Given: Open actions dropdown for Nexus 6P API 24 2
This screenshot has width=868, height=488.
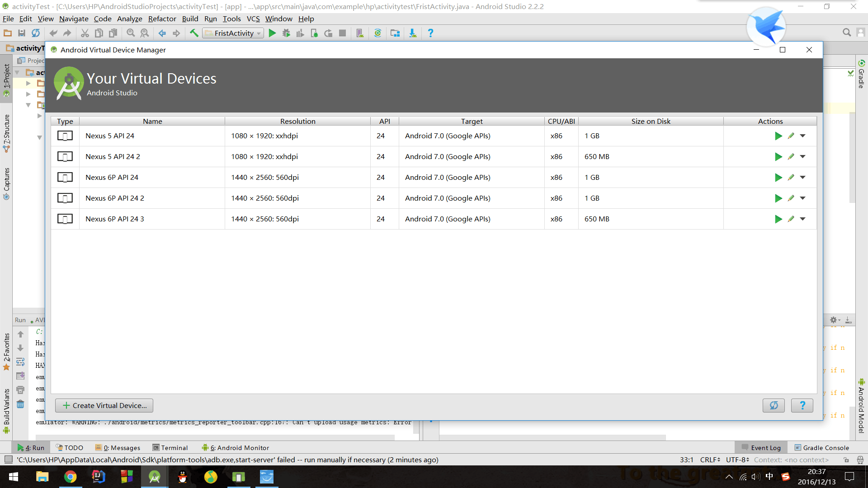Looking at the screenshot, I should pyautogui.click(x=803, y=198).
